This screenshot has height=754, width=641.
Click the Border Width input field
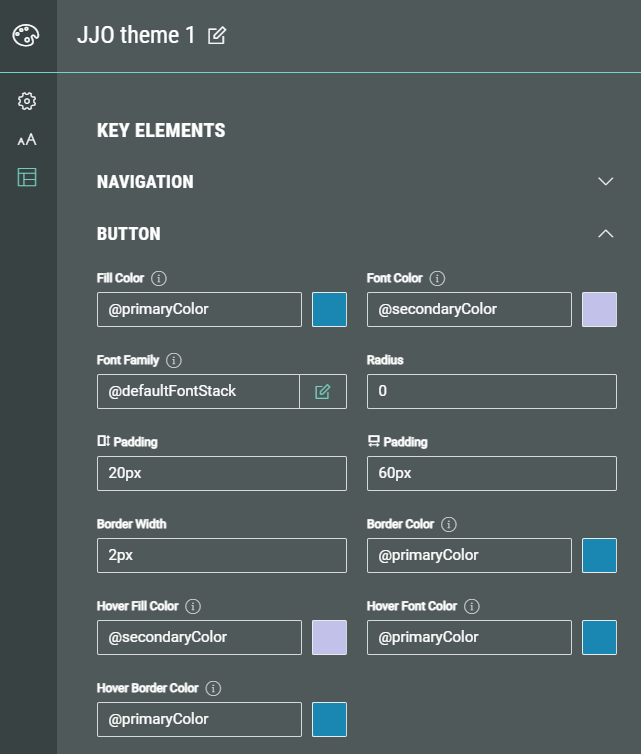(x=221, y=555)
